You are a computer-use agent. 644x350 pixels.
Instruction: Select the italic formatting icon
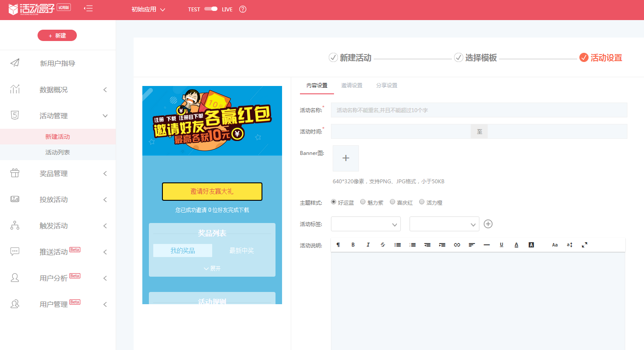click(368, 244)
